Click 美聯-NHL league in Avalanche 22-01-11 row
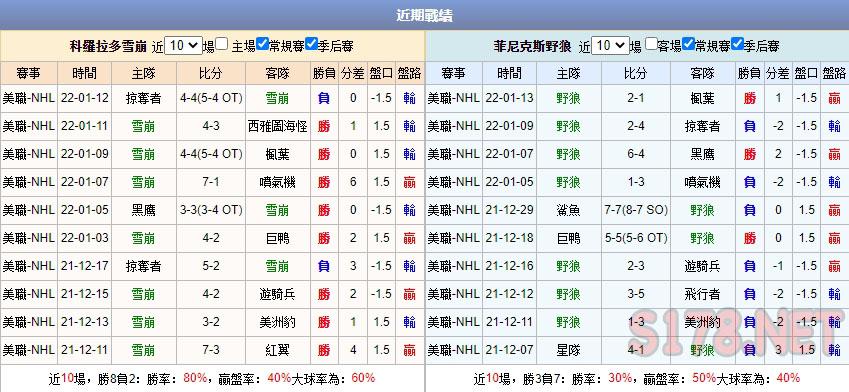This screenshot has height=392, width=849. coord(29,126)
